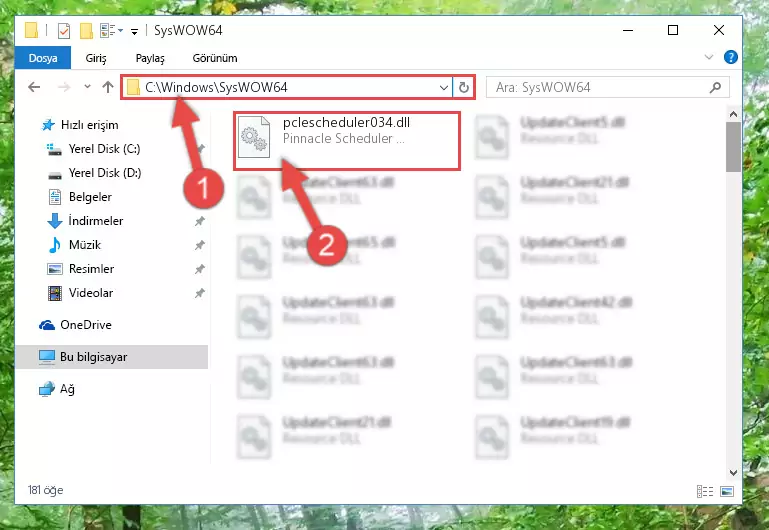
Task: Unpin Videolar pin icon
Action: point(200,293)
